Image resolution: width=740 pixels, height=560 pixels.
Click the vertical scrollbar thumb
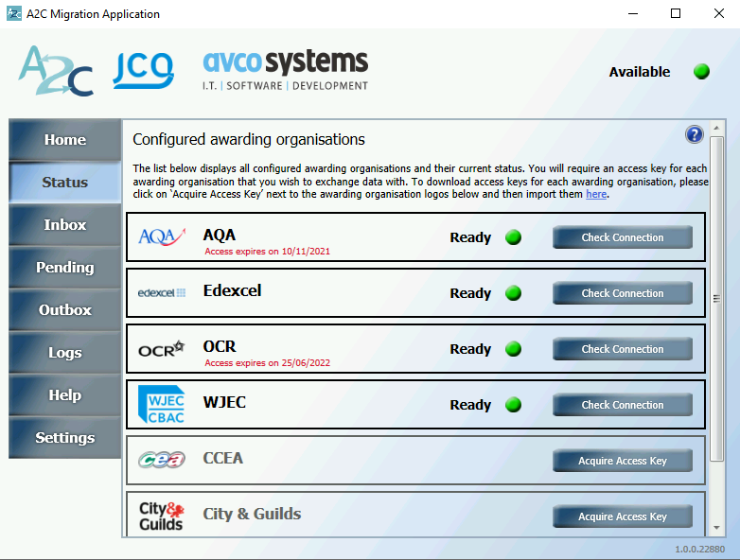click(x=717, y=299)
